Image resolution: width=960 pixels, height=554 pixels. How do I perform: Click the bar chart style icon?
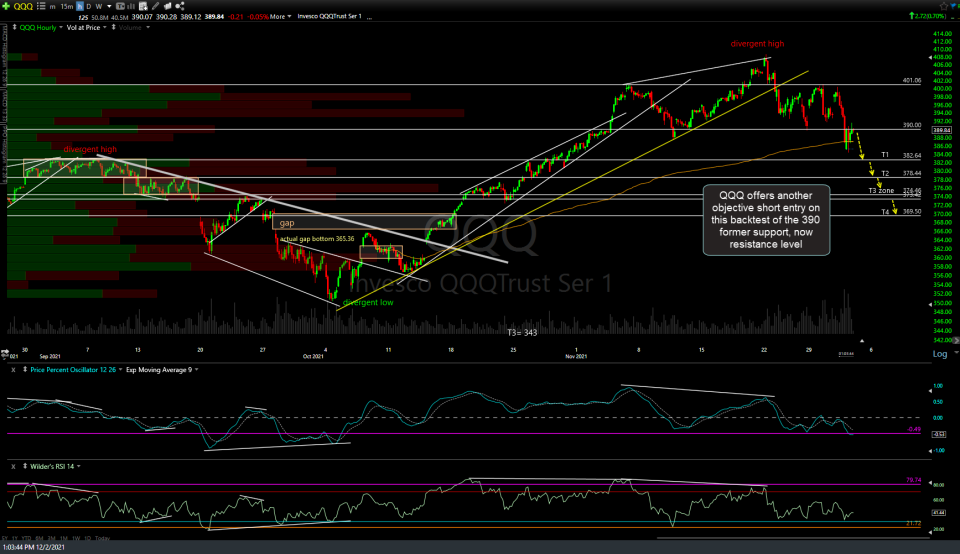click(130, 6)
